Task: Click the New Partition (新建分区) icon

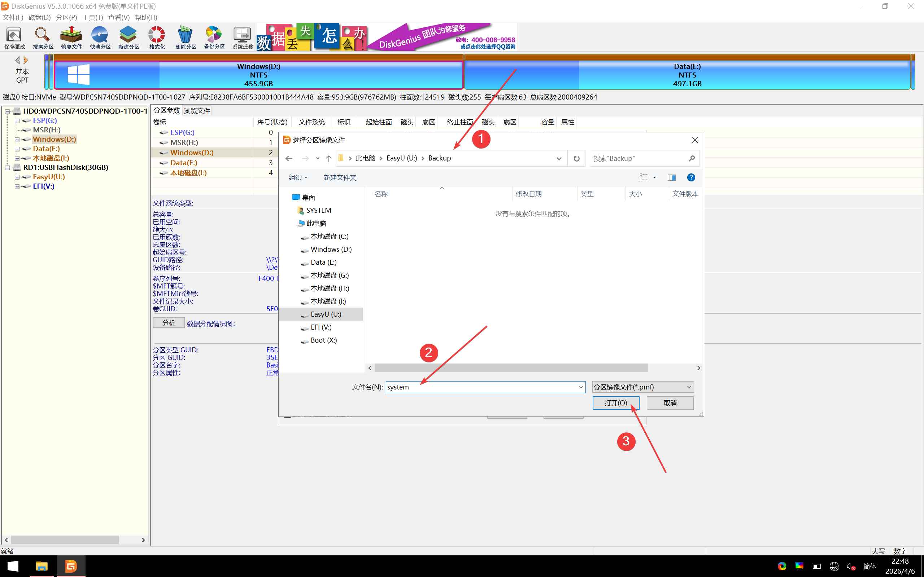Action: pyautogui.click(x=128, y=38)
